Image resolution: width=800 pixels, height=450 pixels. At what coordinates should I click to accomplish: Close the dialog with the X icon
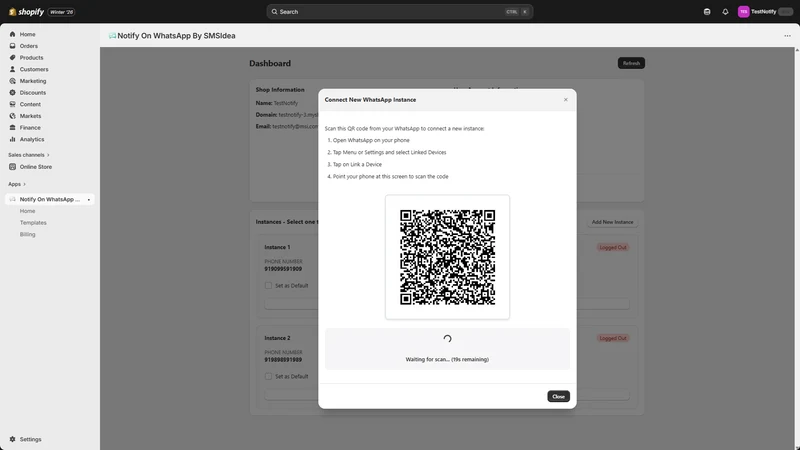(565, 100)
